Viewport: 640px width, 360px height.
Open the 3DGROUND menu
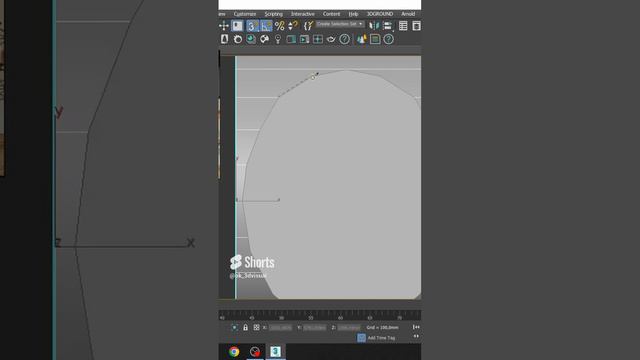click(380, 14)
